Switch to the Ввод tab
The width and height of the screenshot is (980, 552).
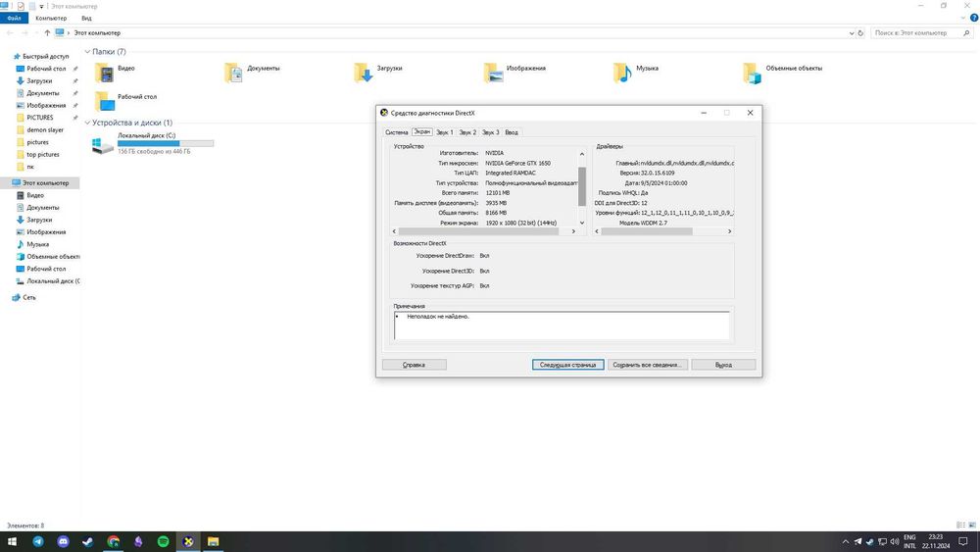pyautogui.click(x=512, y=132)
